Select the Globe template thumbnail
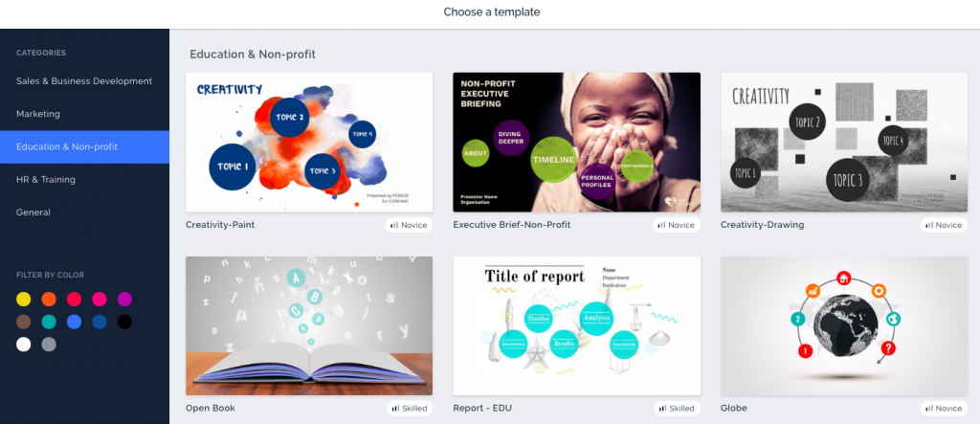 844,325
